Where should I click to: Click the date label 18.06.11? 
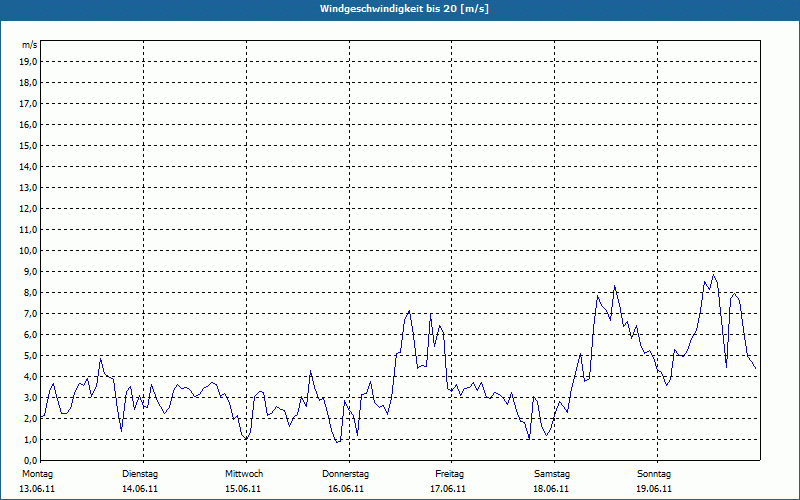[551, 489]
